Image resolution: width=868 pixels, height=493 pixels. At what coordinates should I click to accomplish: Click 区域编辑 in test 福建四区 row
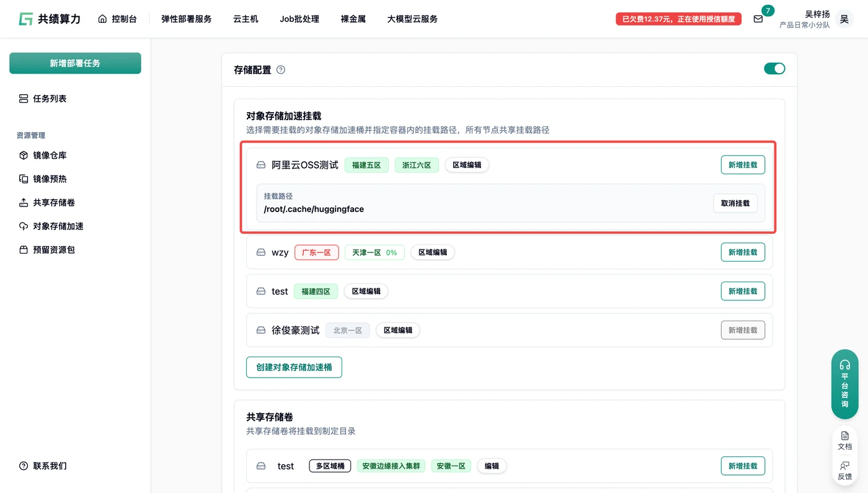(x=366, y=291)
